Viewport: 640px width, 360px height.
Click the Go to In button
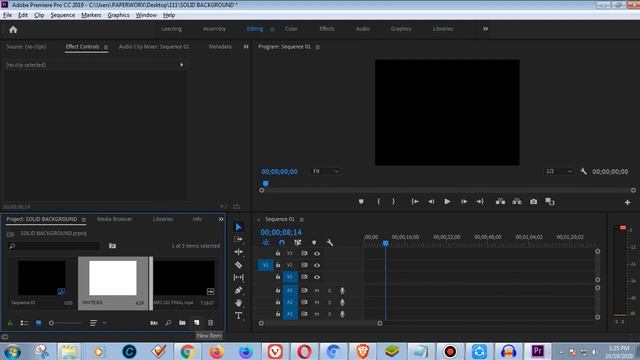pyautogui.click(x=415, y=202)
